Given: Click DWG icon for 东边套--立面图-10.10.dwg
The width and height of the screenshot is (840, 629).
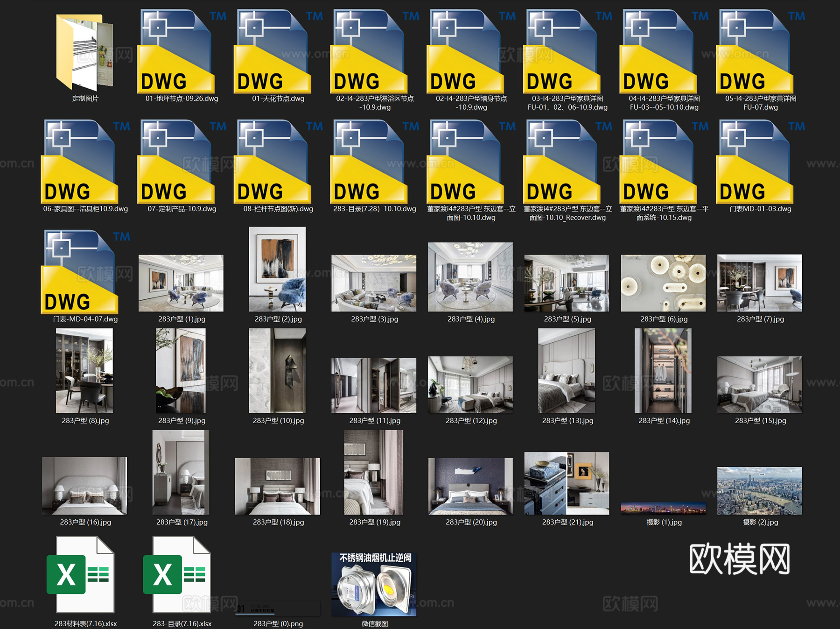Looking at the screenshot, I should click(x=466, y=162).
